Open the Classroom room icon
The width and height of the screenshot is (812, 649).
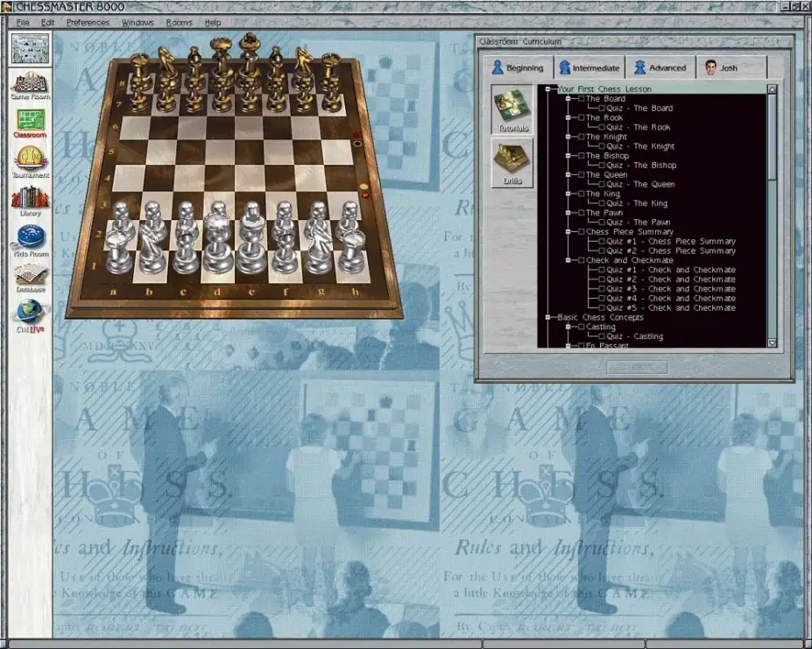pyautogui.click(x=30, y=123)
